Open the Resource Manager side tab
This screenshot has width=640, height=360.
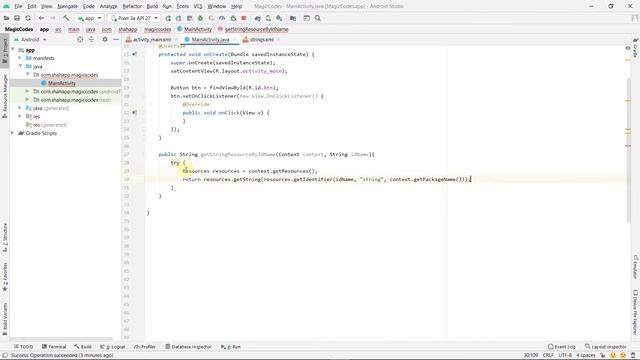click(x=5, y=96)
